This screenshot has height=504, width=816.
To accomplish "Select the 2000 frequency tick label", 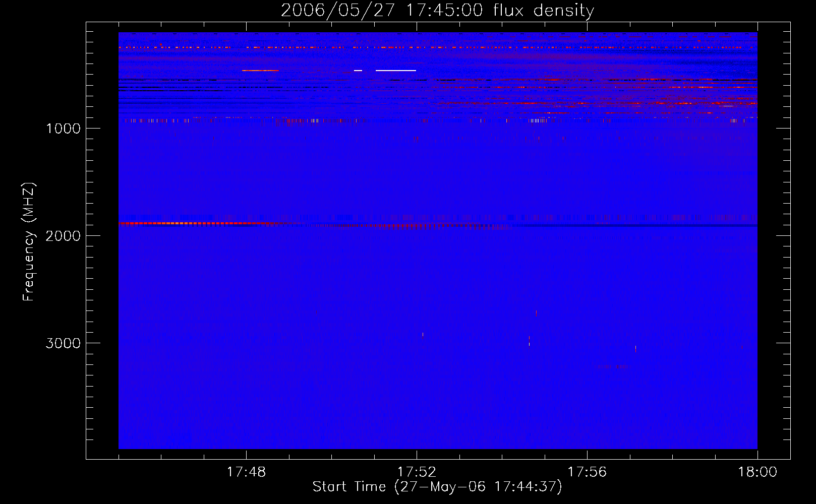I will [x=63, y=236].
